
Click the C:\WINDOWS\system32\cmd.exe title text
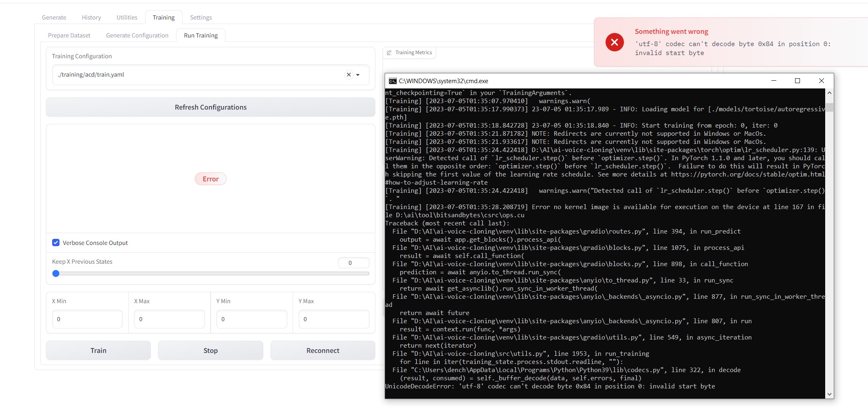pyautogui.click(x=443, y=81)
